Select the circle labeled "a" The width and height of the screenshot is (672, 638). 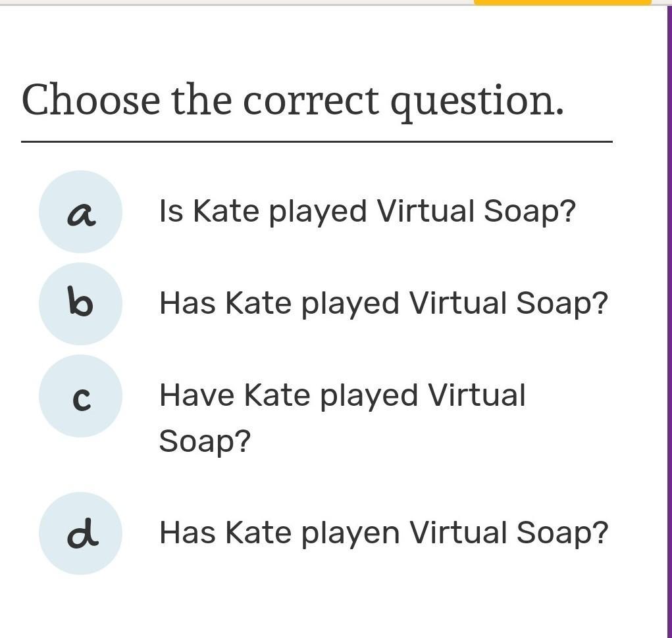click(x=80, y=212)
